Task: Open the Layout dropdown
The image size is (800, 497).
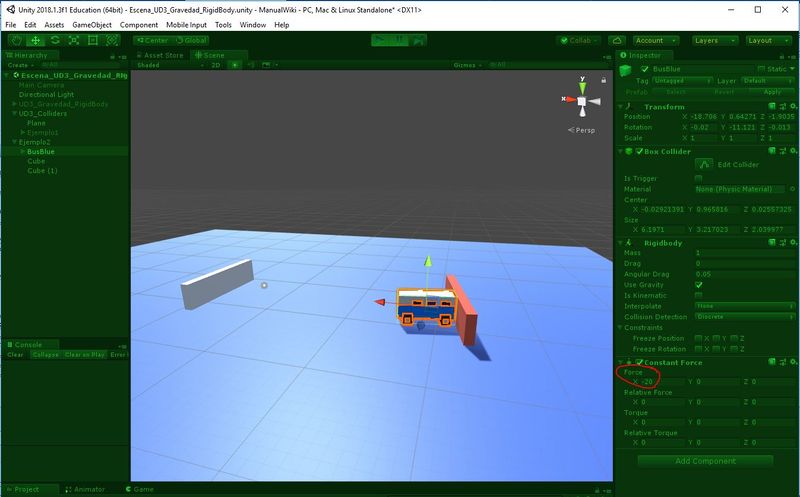Action: pyautogui.click(x=769, y=40)
